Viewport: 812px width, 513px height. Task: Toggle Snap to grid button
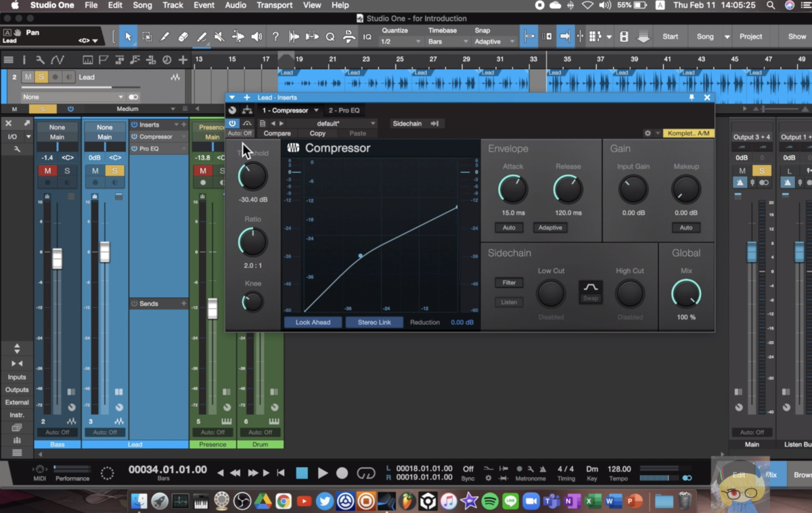tap(529, 37)
